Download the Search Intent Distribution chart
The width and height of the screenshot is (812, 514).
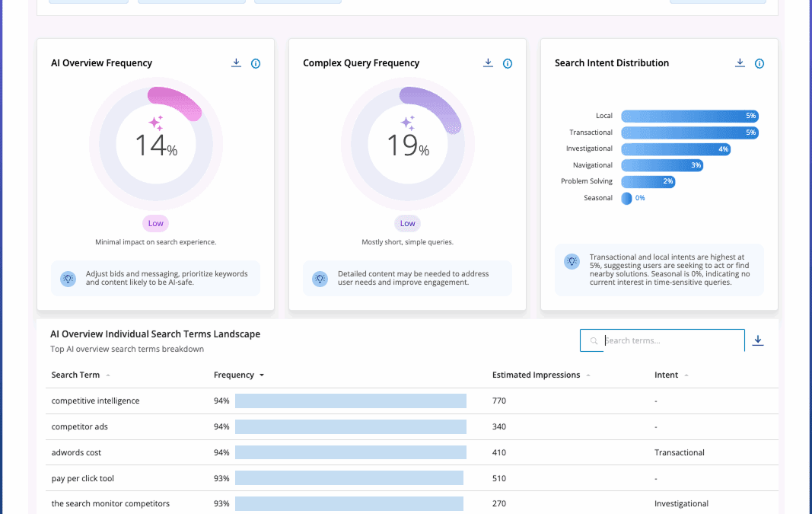click(739, 63)
